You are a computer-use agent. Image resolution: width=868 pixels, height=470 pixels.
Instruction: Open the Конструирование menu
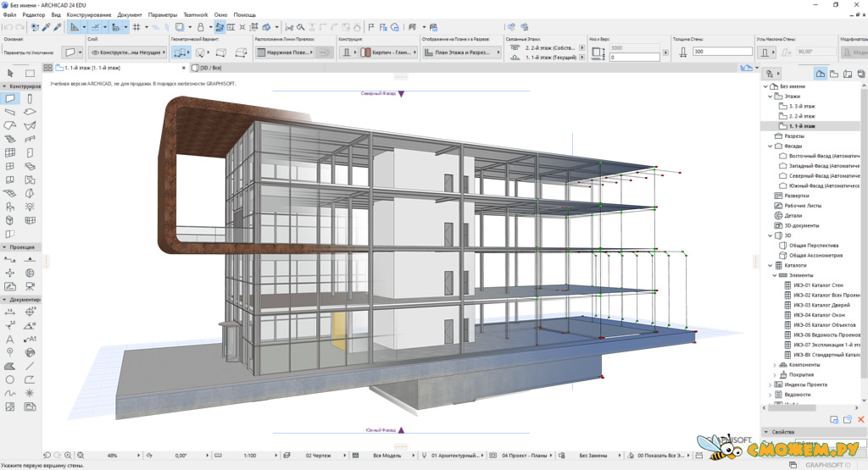[x=89, y=15]
